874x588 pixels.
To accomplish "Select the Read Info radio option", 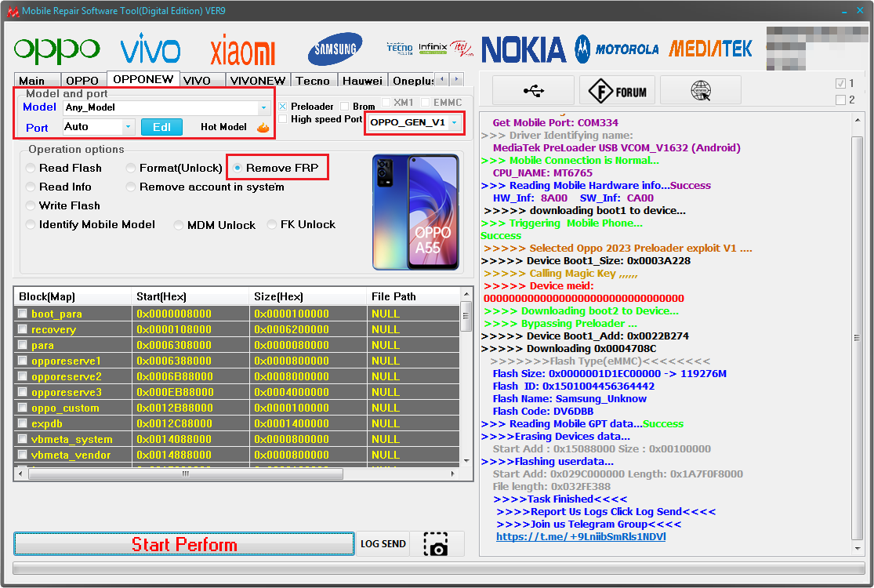I will pyautogui.click(x=31, y=187).
